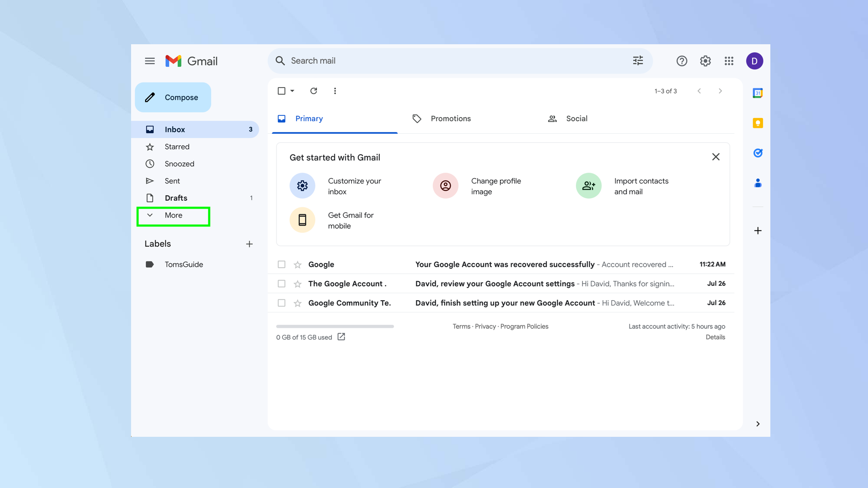The height and width of the screenshot is (488, 868).
Task: Check Google Community Team email checkbox
Action: point(281,303)
